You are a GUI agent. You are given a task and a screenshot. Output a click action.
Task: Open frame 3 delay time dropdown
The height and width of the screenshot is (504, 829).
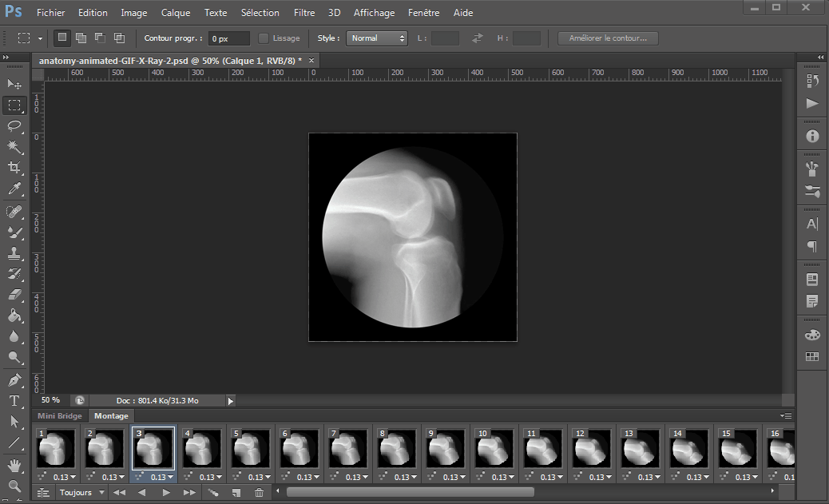[x=161, y=477]
